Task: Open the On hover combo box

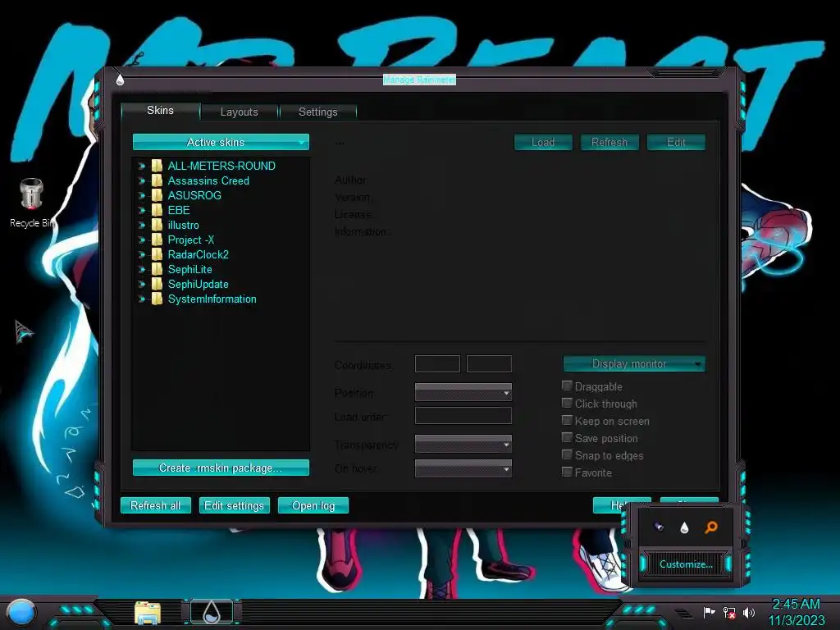Action: coord(463,468)
